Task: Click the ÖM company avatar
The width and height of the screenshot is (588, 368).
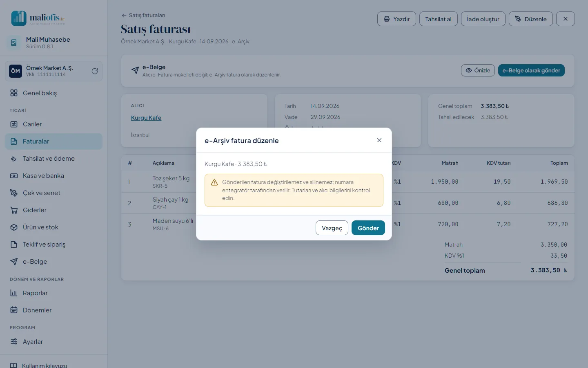Action: coord(16,71)
